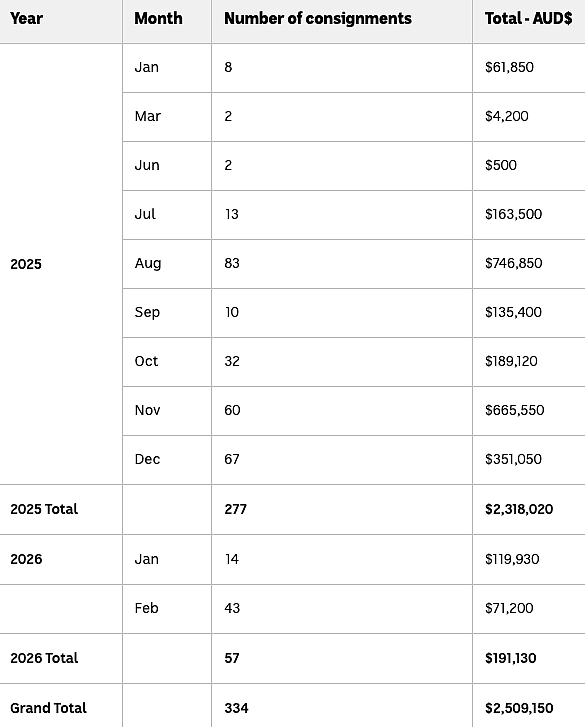Select the 2025 Total row label
Viewport: 585px width, 727px height.
coord(44,509)
